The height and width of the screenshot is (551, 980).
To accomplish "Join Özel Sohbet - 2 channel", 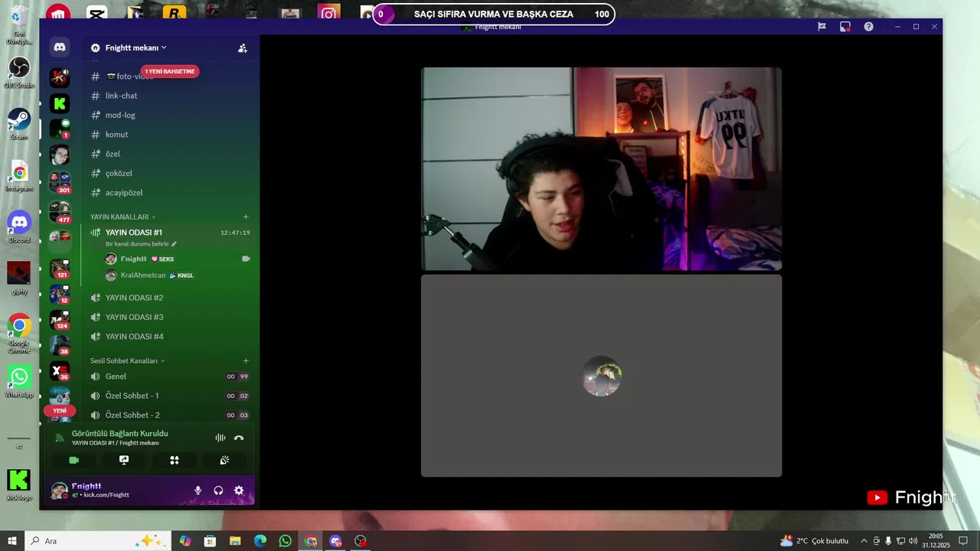I will 169,416.
